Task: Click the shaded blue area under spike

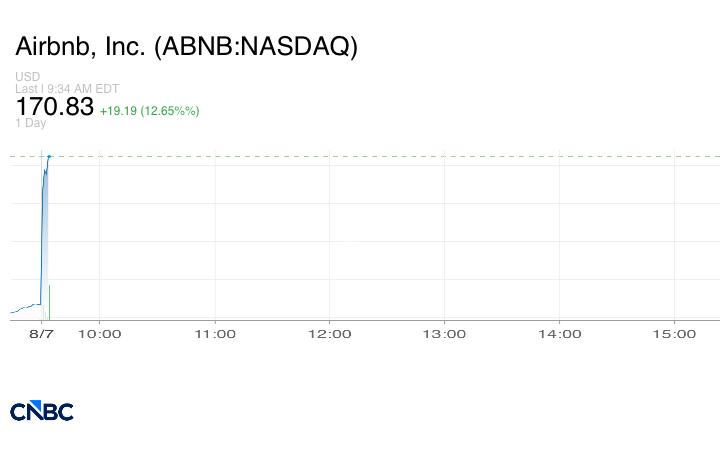Action: tap(45, 248)
